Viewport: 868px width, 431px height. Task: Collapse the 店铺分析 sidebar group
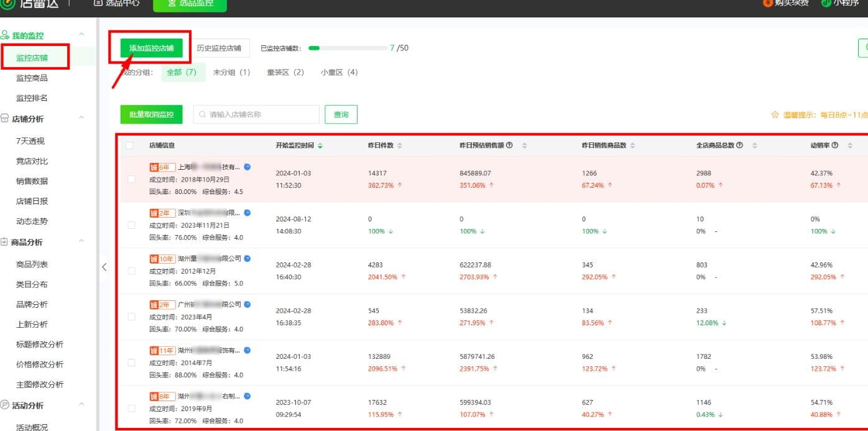coord(81,118)
